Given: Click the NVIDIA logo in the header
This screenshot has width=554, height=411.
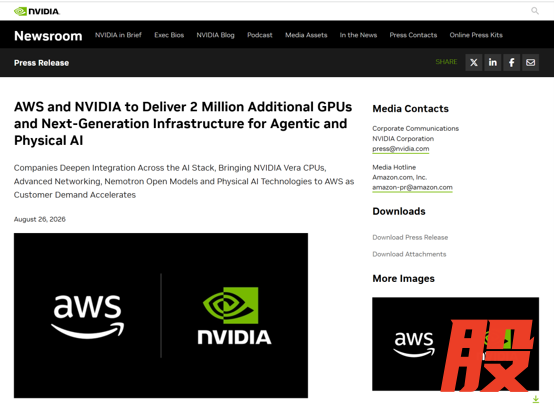Looking at the screenshot, I should coord(37,11).
